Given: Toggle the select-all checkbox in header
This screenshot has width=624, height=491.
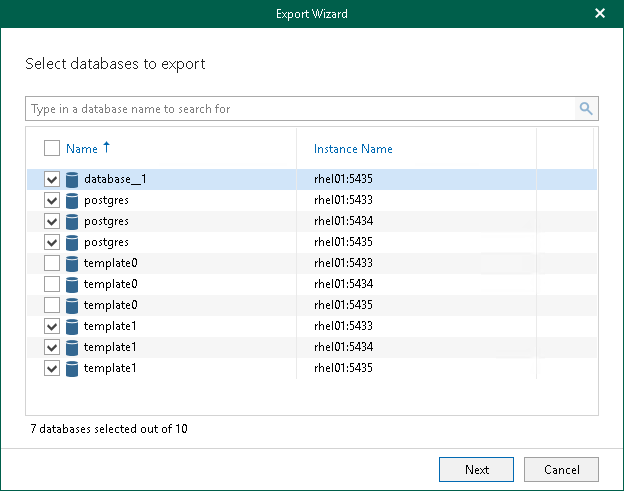Looking at the screenshot, I should 52,149.
